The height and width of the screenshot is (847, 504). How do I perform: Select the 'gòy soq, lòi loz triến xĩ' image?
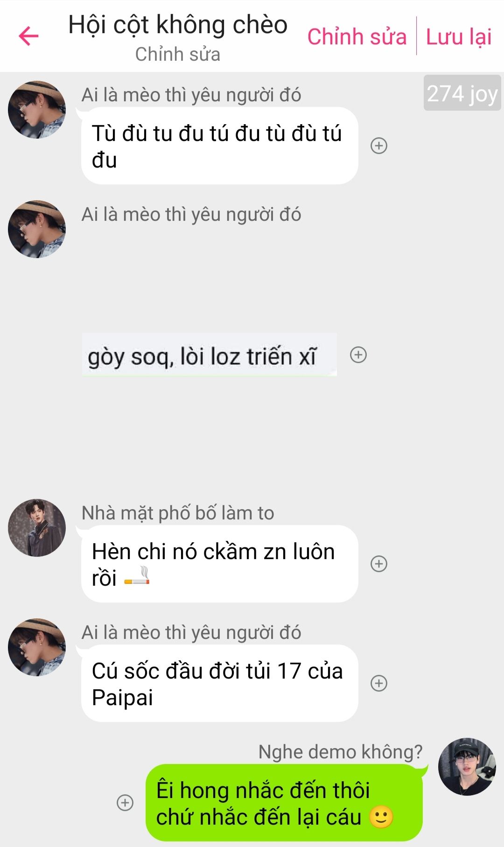point(210,355)
